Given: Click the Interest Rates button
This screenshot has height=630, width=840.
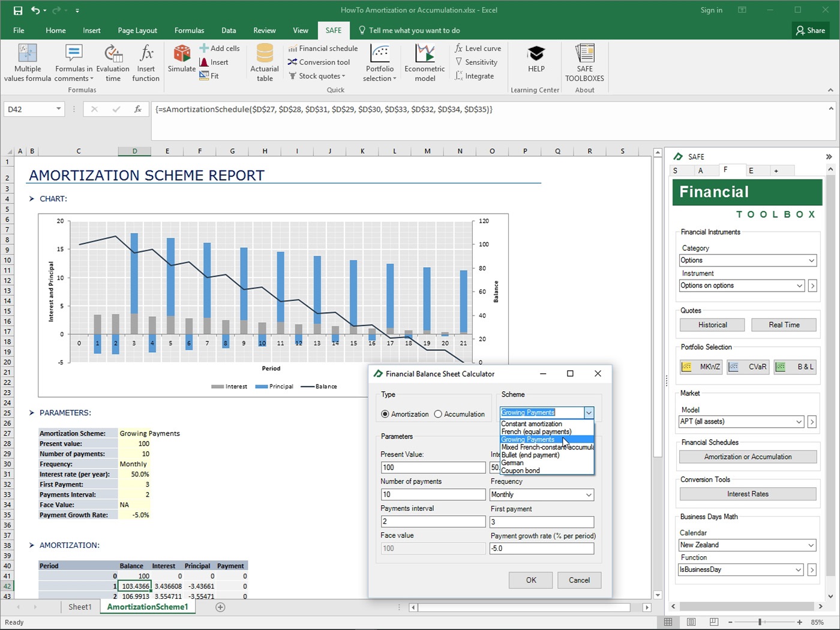Looking at the screenshot, I should coord(748,494).
